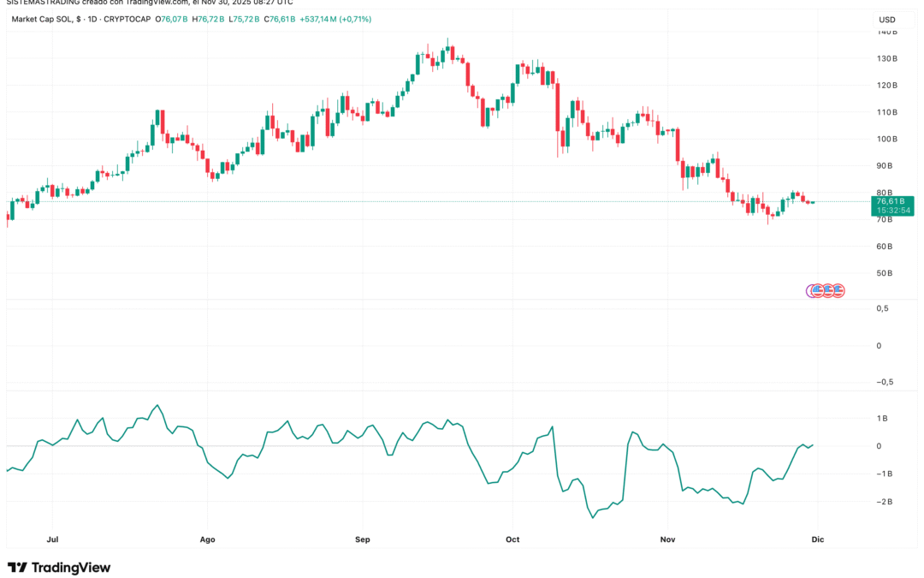The width and height of the screenshot is (924, 578).
Task: Click the rightmost US flag event icon
Action: (838, 291)
